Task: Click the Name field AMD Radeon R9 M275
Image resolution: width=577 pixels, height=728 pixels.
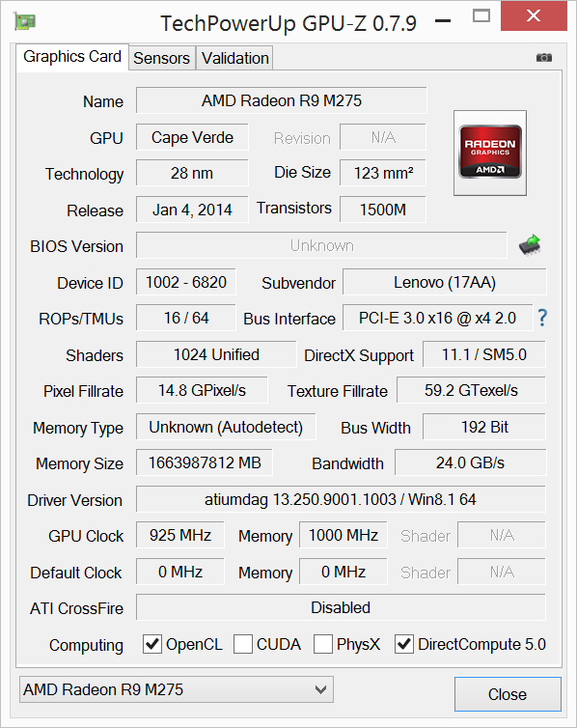Action: (x=281, y=100)
